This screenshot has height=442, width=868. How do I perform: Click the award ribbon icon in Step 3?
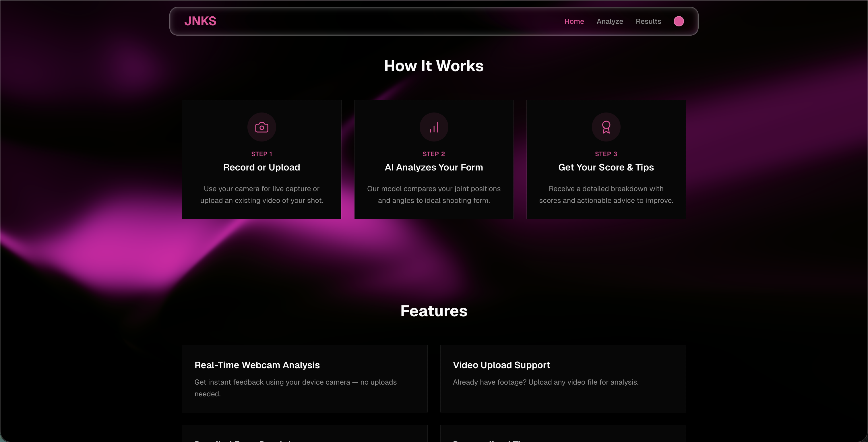[606, 127]
